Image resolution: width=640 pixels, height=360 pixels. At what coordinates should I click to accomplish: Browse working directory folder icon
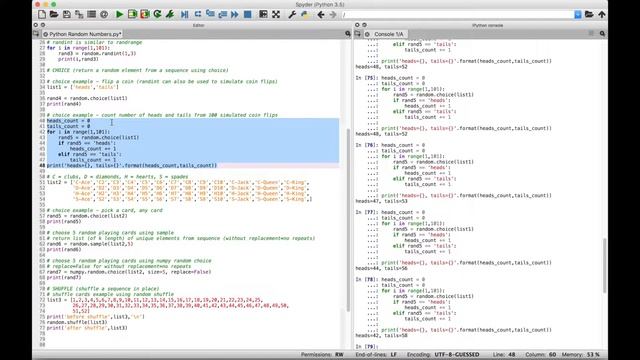pyautogui.click(x=589, y=14)
